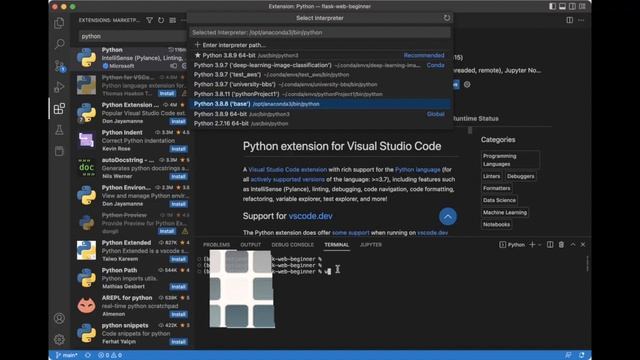Add a new terminal with plus icon
Image resolution: width=640 pixels, height=360 pixels.
(x=532, y=244)
